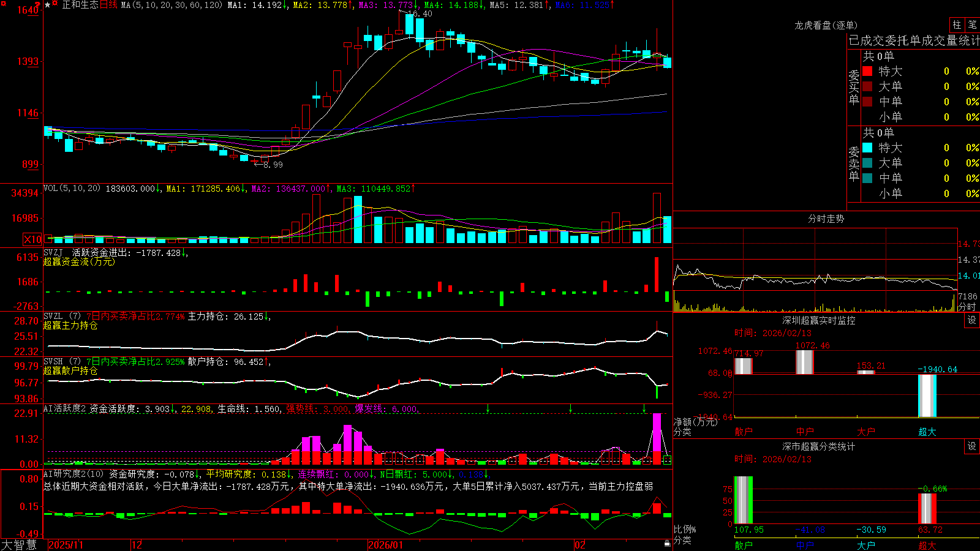Click the 16.40 high price marker
Screen dimensions: 980x551
420,13
